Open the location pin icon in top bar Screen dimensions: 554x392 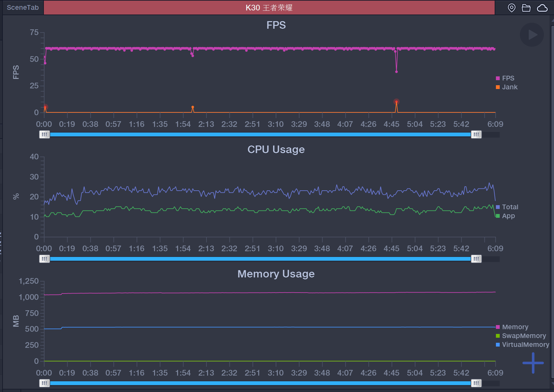coord(511,8)
